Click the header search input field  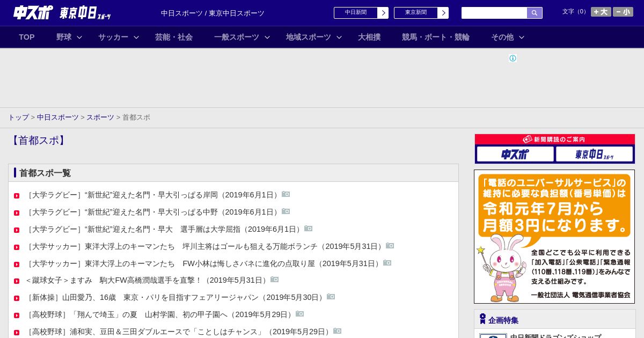tap(494, 13)
